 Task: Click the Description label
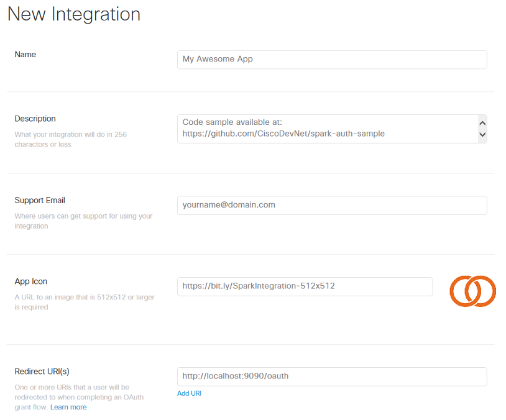(x=35, y=119)
